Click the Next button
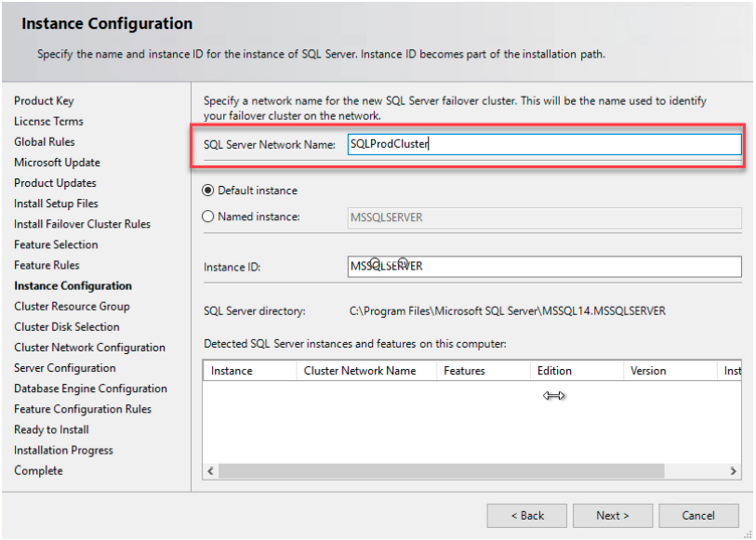 (612, 516)
